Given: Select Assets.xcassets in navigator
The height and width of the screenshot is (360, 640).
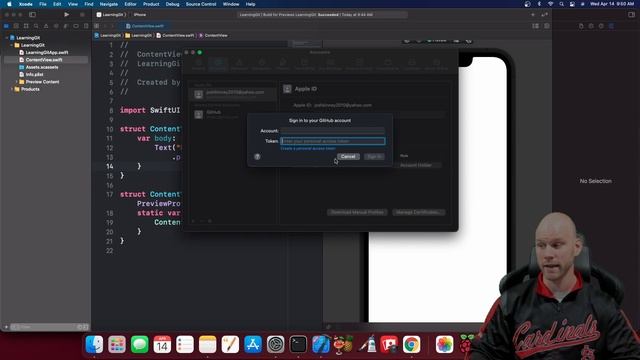Looking at the screenshot, I should 42,67.
